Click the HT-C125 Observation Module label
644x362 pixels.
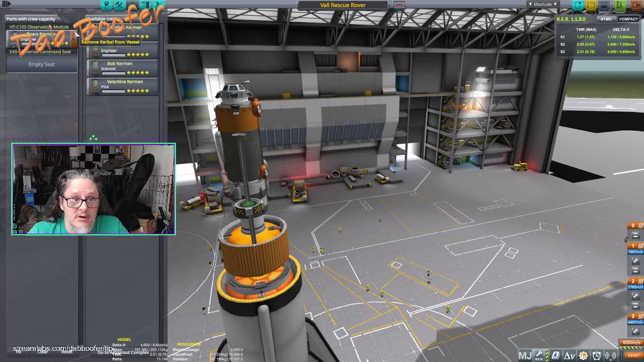pos(39,27)
